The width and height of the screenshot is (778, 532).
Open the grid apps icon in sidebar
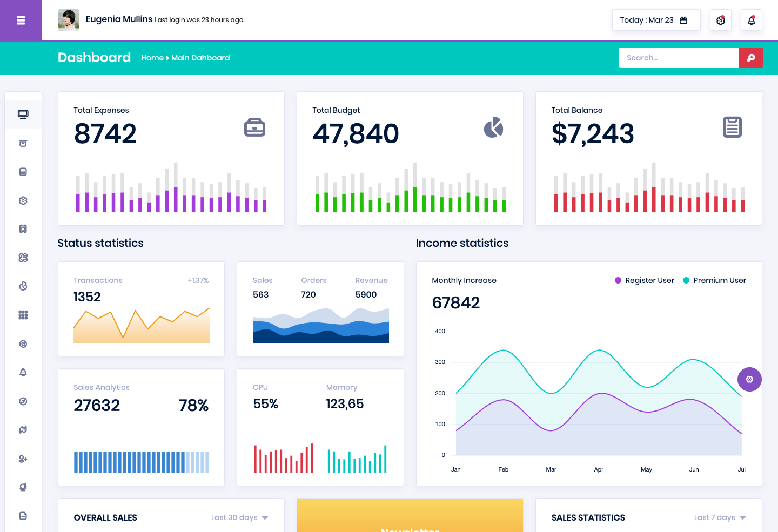(x=23, y=315)
